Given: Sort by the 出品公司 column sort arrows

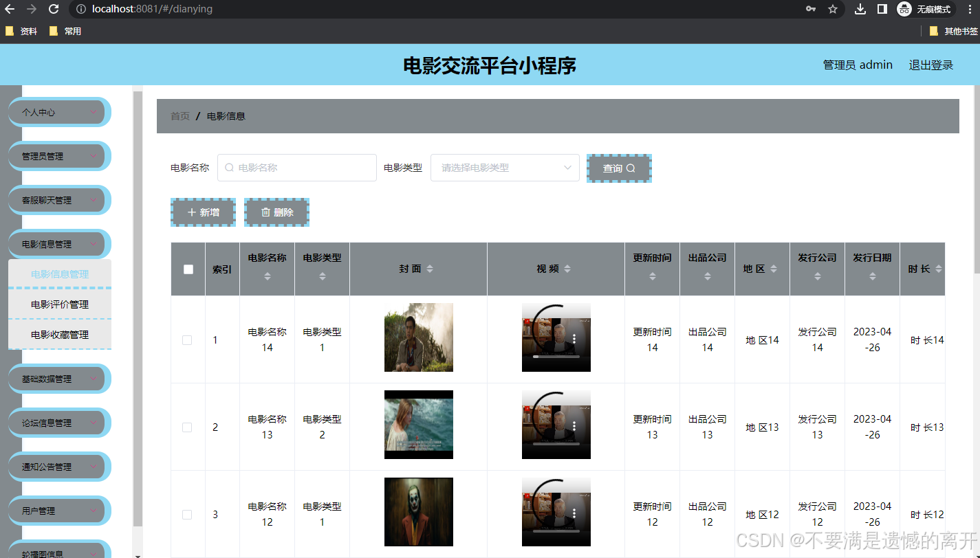Looking at the screenshot, I should (x=708, y=276).
